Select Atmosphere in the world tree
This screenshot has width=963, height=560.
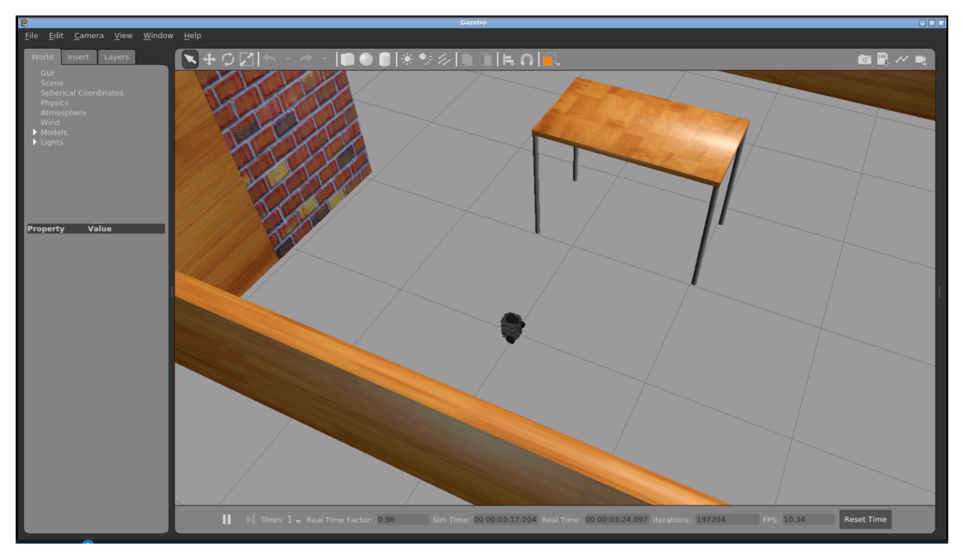coord(63,113)
